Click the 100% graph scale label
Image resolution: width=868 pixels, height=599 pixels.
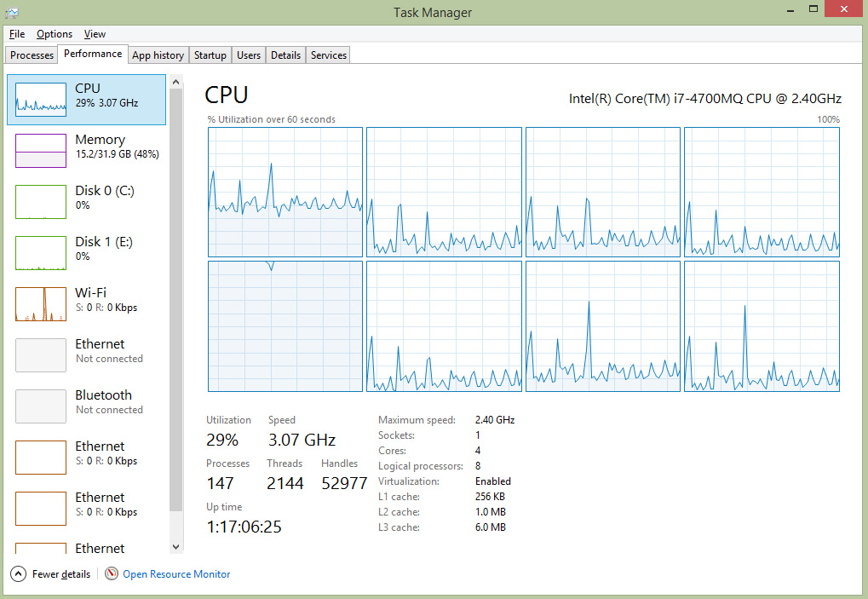pos(828,119)
